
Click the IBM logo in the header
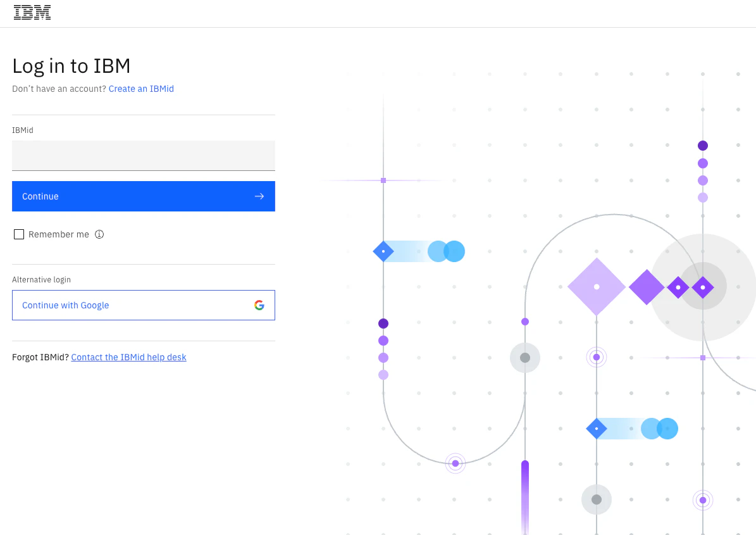click(x=32, y=13)
